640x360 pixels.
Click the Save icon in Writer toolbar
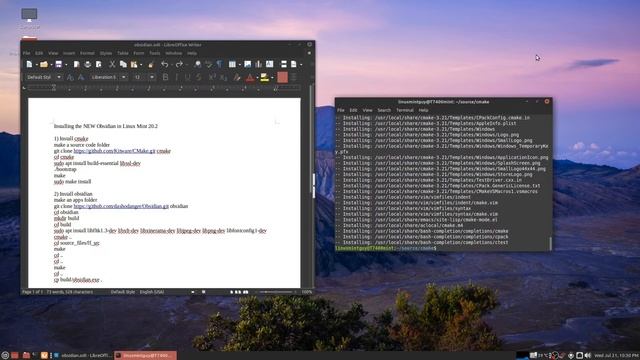(58, 64)
